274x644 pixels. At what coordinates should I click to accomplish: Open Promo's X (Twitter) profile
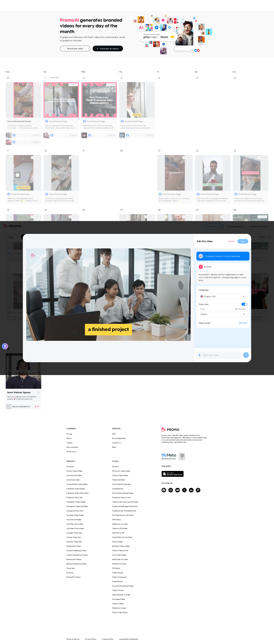click(184, 490)
